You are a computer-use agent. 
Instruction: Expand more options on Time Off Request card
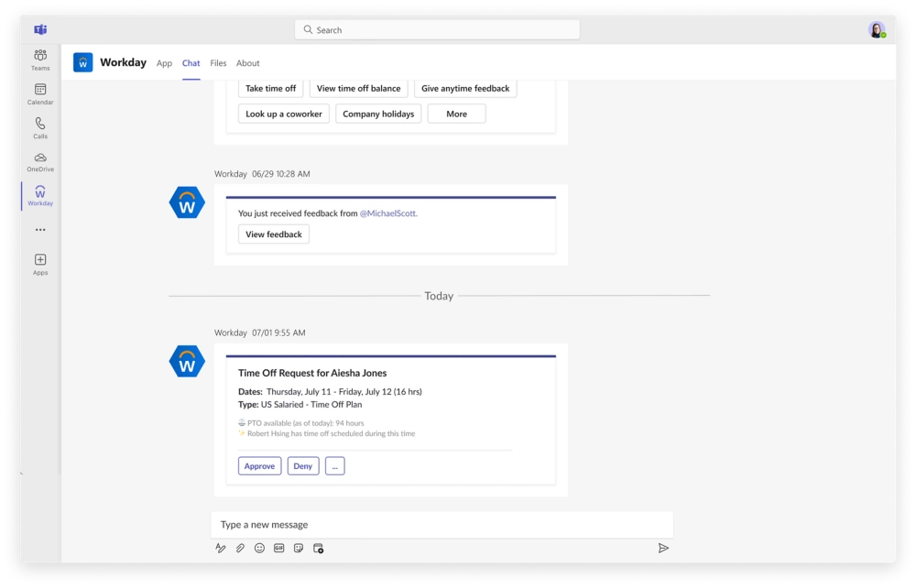click(x=334, y=466)
